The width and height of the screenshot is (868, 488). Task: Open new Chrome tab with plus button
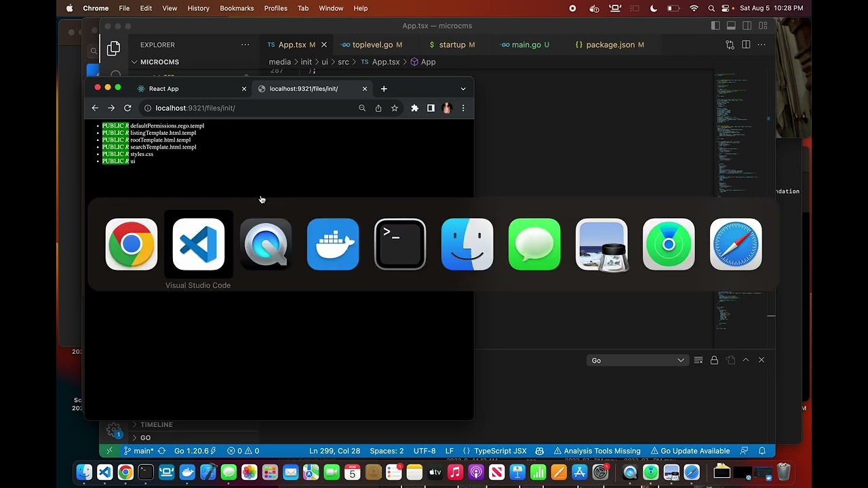(x=384, y=89)
